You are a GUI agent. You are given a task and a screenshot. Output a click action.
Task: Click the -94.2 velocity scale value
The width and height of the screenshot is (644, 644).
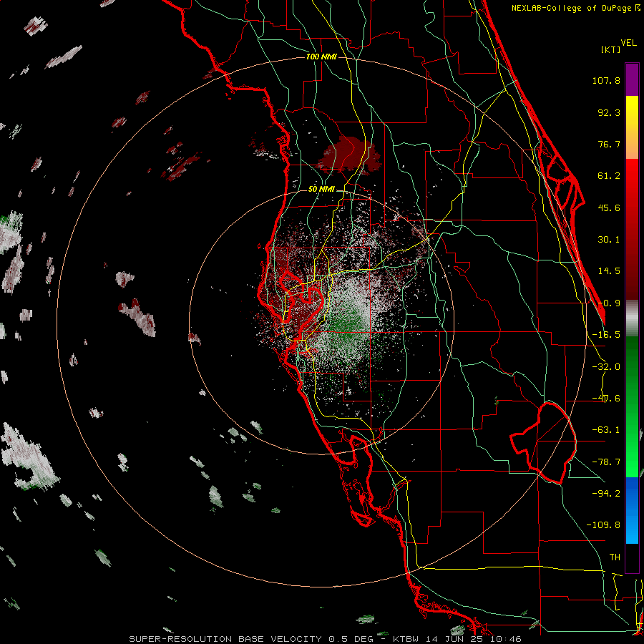point(606,493)
